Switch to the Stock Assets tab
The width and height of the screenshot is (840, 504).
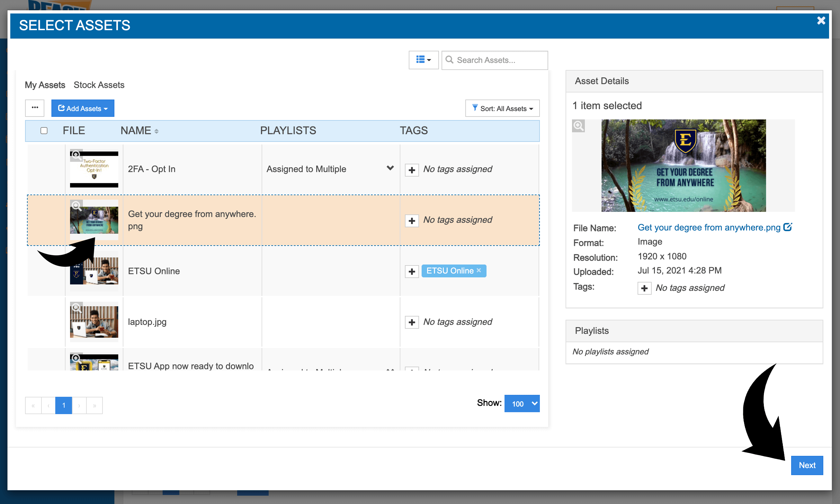click(99, 85)
